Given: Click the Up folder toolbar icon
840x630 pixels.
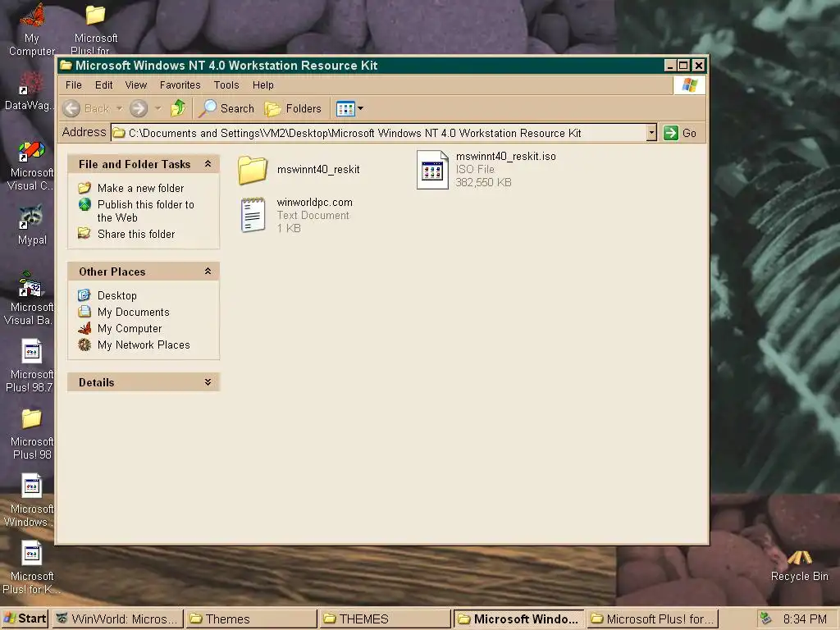Looking at the screenshot, I should [178, 108].
